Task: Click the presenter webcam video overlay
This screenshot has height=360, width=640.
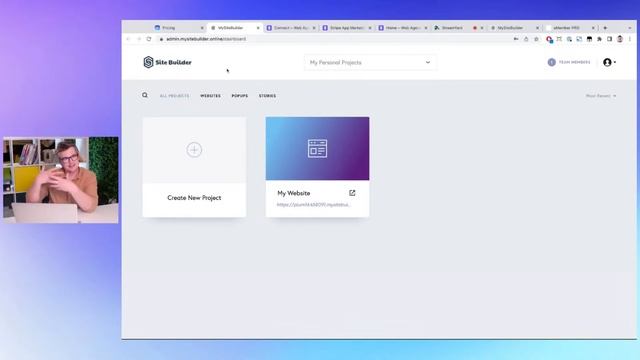Action: 61,180
